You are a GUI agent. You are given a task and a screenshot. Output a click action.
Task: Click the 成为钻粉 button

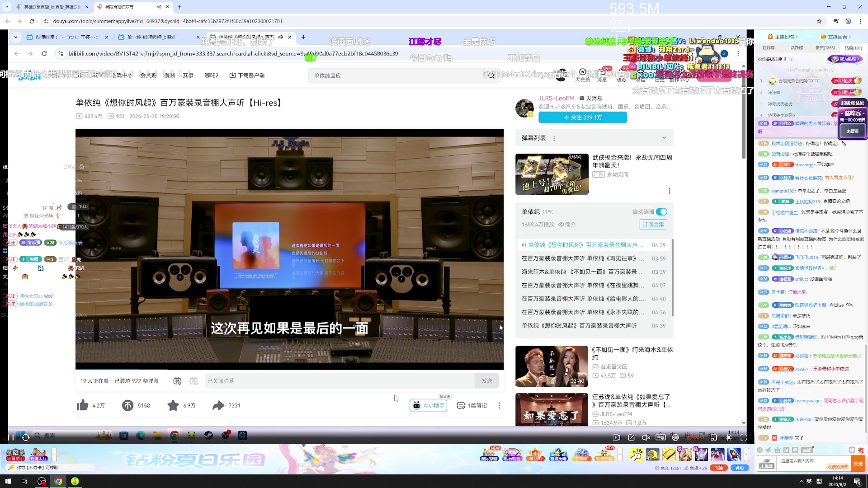pyautogui.click(x=844, y=59)
